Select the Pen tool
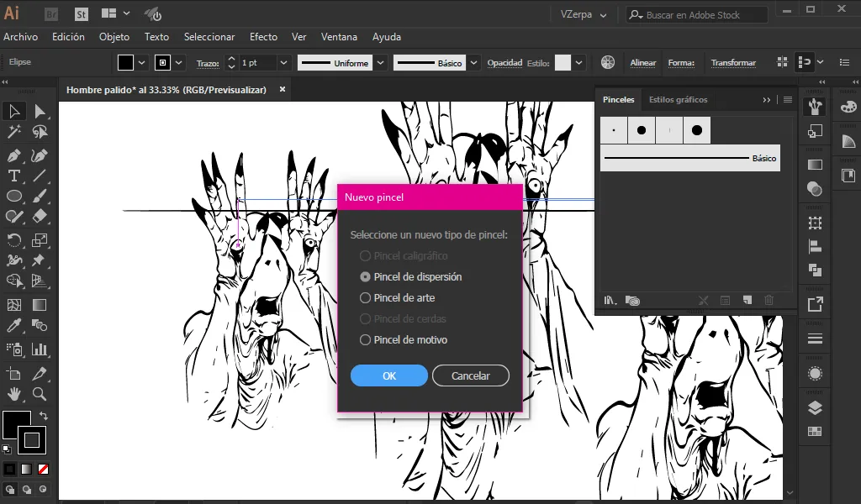Image resolution: width=861 pixels, height=504 pixels. tap(13, 155)
